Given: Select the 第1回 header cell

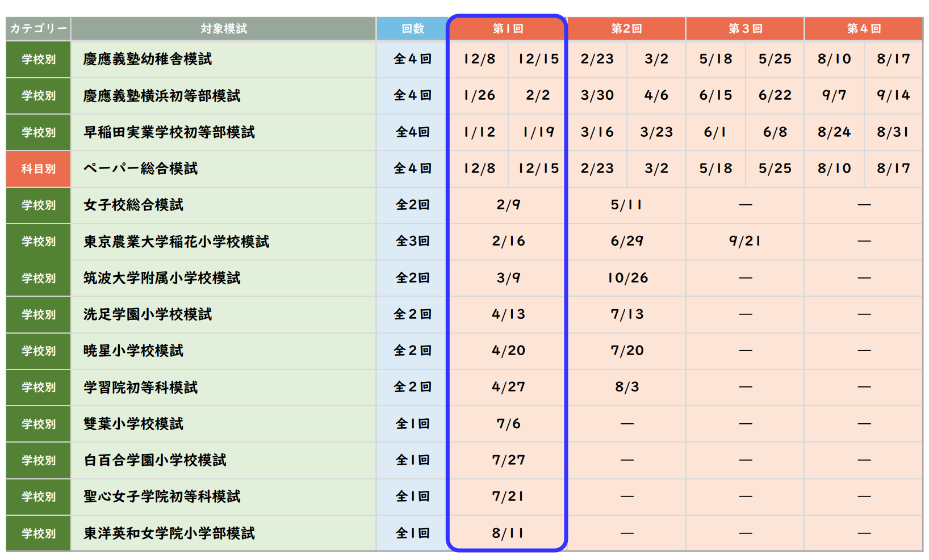Looking at the screenshot, I should point(508,28).
